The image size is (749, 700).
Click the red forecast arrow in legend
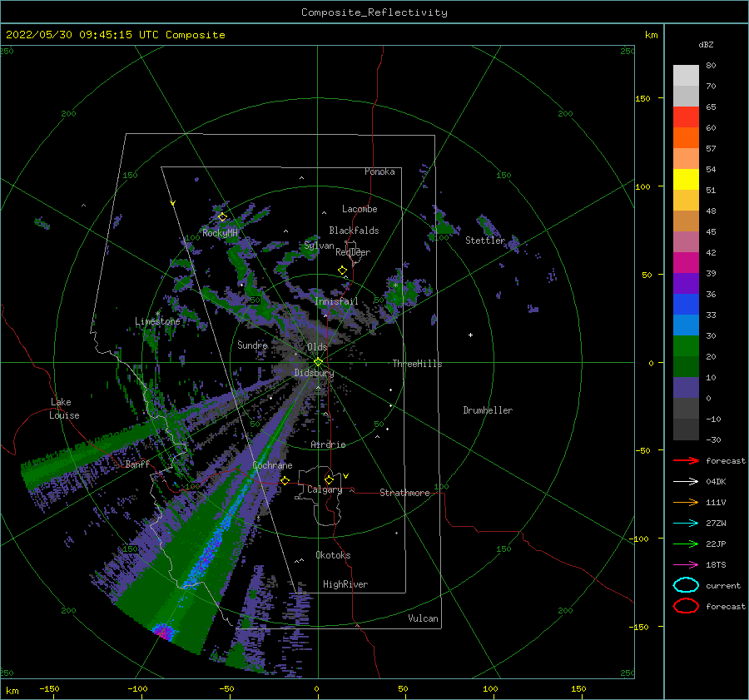coord(686,460)
